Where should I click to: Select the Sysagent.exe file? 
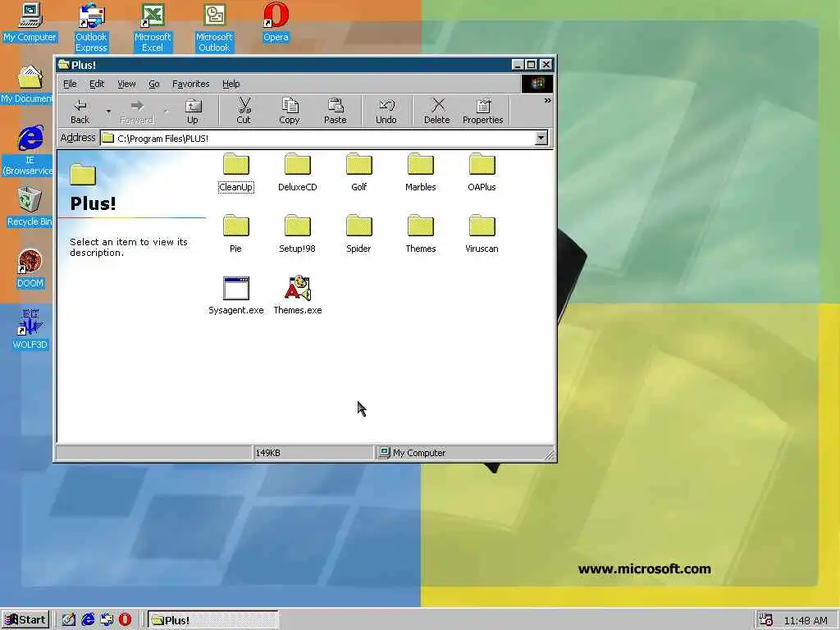pyautogui.click(x=235, y=295)
